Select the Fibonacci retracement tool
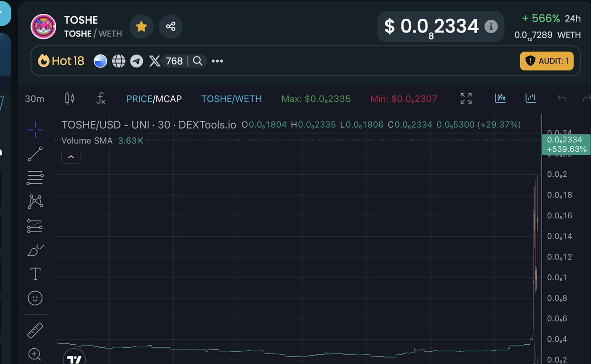 tap(35, 178)
